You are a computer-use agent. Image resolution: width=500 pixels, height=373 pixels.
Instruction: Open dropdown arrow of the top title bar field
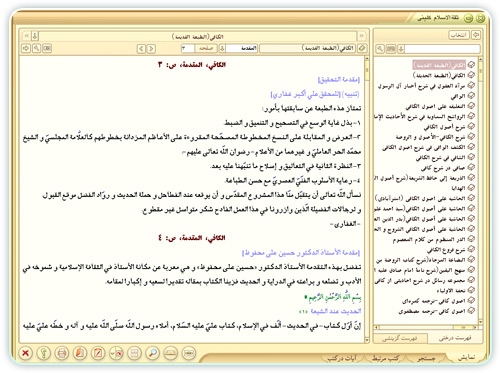(35, 36)
